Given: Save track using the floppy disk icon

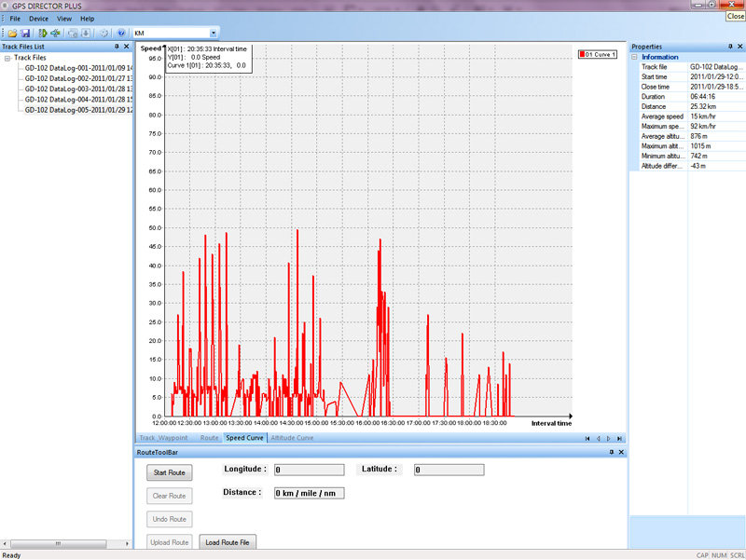Looking at the screenshot, I should (25, 33).
